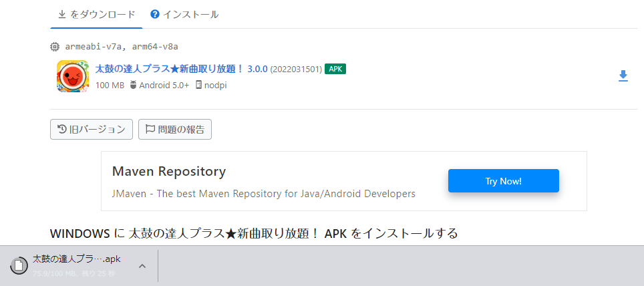Image resolution: width=644 pixels, height=286 pixels.
Task: Click the (2022031501) version code text
Action: coord(296,69)
